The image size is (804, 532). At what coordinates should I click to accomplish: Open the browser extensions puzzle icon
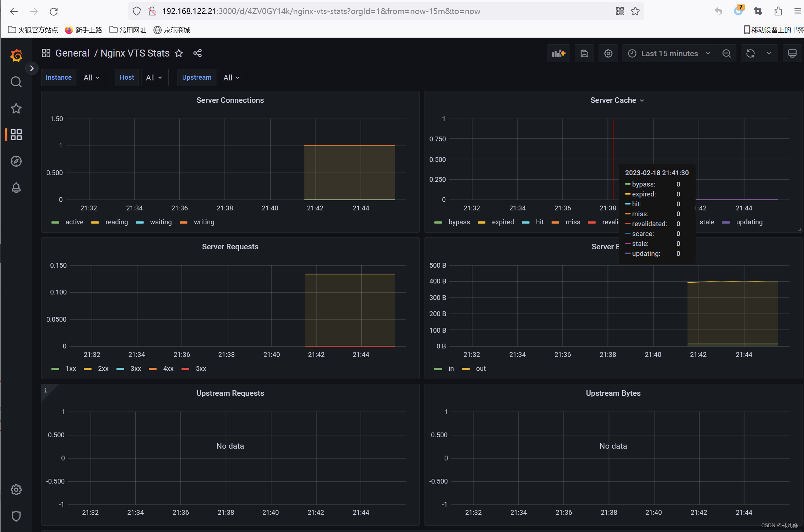pyautogui.click(x=778, y=11)
